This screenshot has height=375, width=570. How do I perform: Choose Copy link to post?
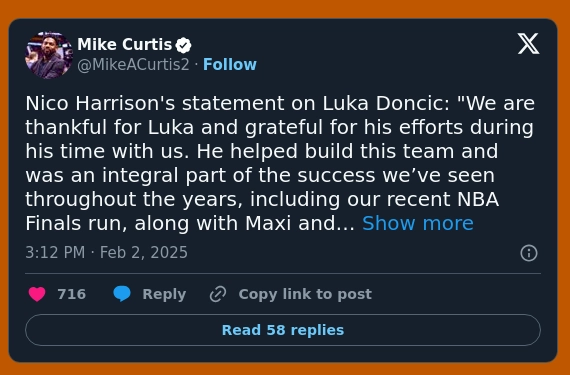click(x=305, y=294)
